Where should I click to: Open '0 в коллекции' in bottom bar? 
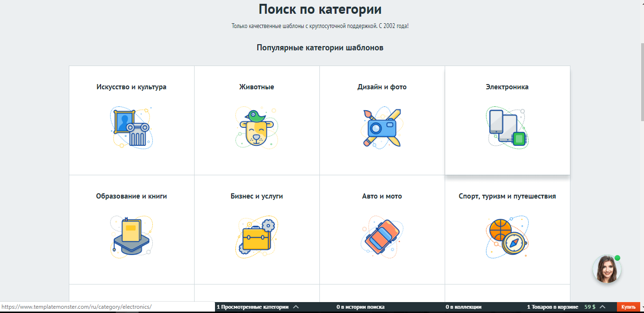click(x=464, y=307)
